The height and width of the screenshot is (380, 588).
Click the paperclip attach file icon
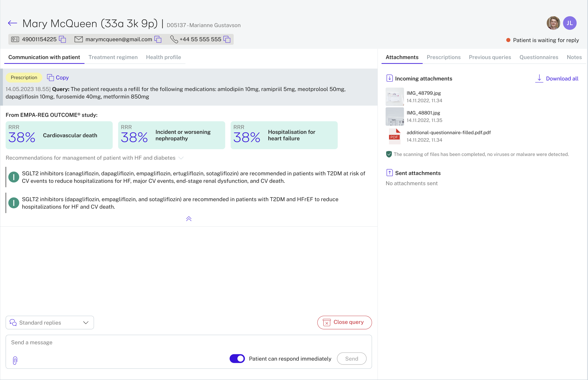coord(15,360)
